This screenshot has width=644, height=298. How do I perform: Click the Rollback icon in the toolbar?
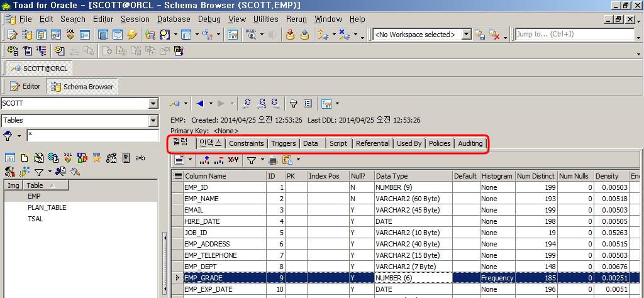304,35
